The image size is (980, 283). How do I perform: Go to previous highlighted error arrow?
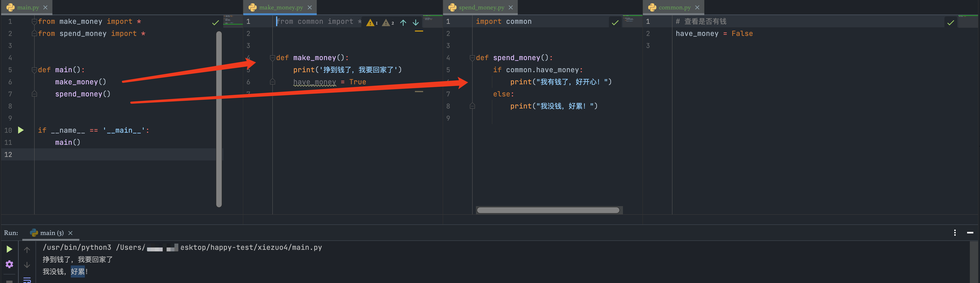coord(403,22)
